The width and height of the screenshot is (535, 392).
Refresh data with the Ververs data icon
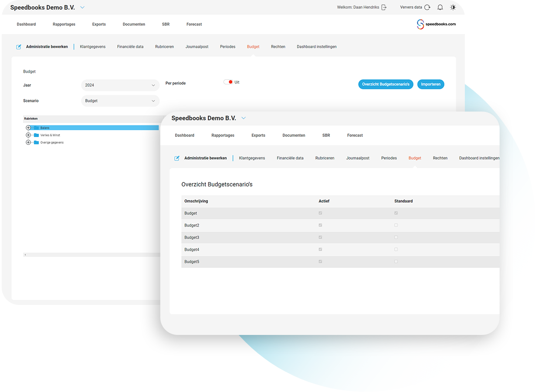coord(427,7)
